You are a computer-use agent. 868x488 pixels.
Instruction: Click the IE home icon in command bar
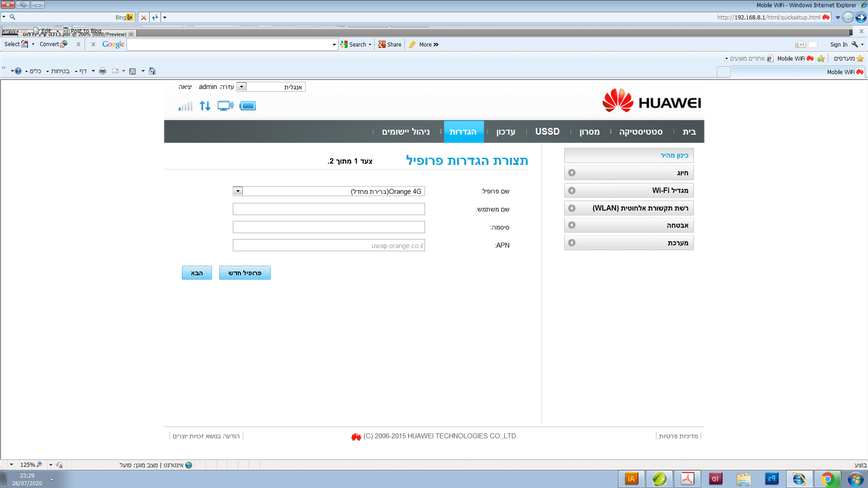coord(152,71)
